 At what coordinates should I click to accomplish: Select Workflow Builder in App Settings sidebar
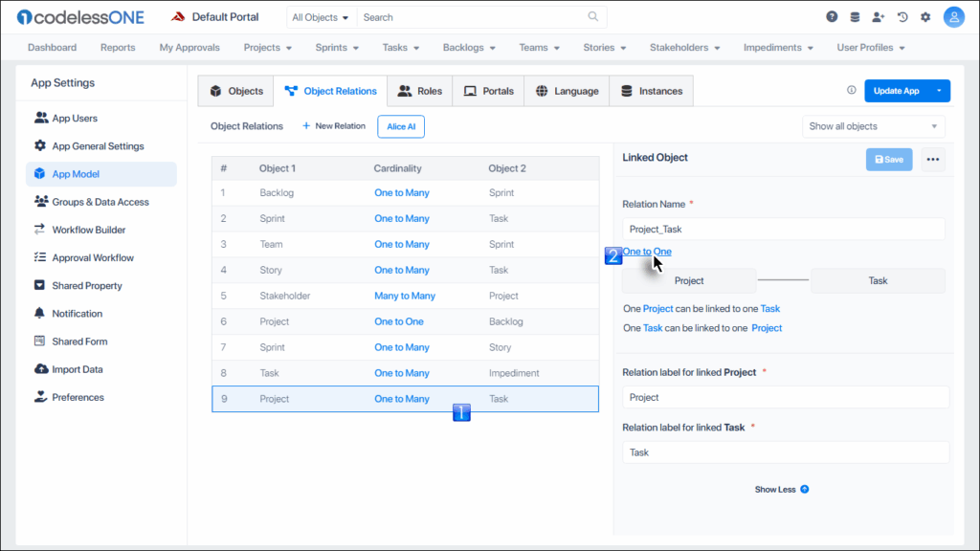coord(89,230)
